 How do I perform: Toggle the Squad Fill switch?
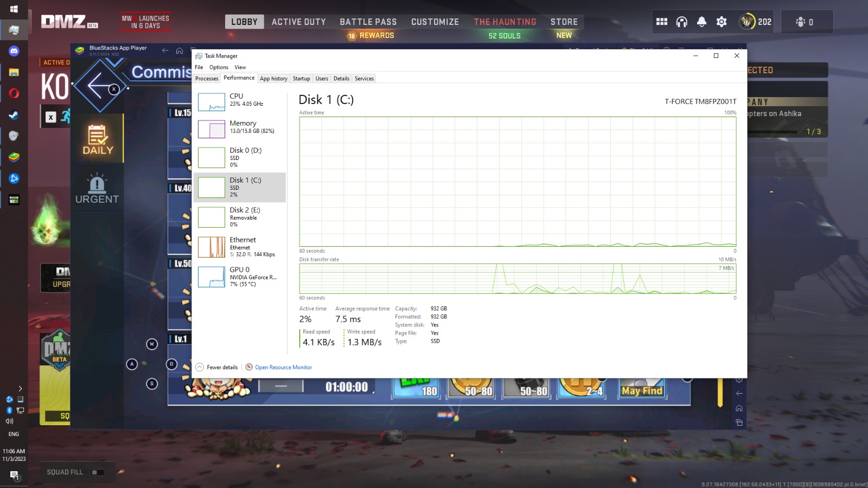tap(98, 472)
